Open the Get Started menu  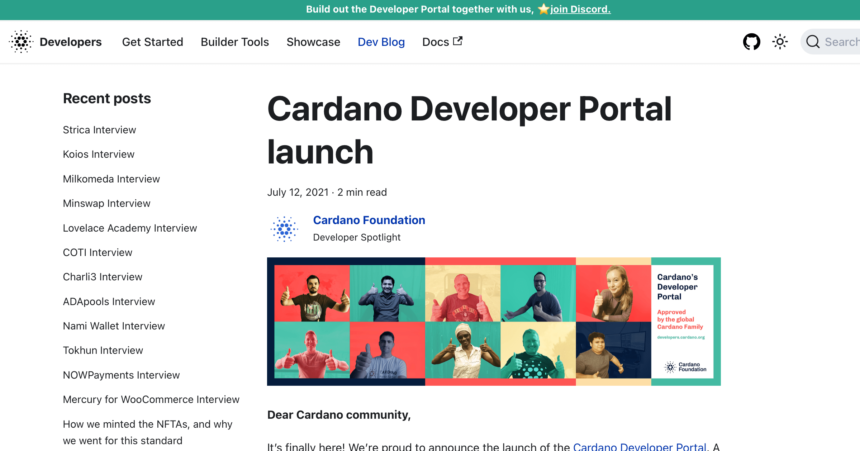pyautogui.click(x=152, y=42)
